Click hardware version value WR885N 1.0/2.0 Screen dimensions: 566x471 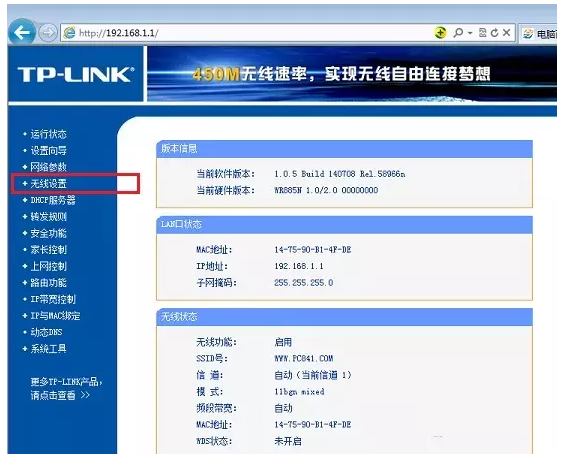[326, 190]
